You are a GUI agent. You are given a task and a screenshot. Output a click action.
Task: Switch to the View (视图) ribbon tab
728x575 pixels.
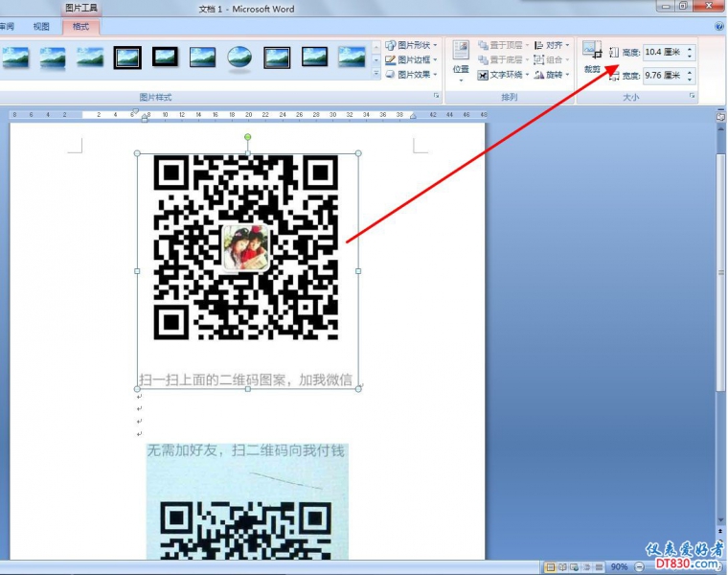pyautogui.click(x=41, y=27)
